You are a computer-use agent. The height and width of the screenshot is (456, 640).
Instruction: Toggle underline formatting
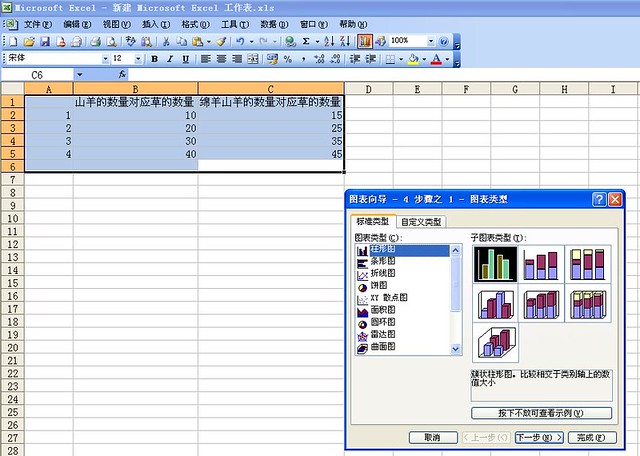click(185, 59)
